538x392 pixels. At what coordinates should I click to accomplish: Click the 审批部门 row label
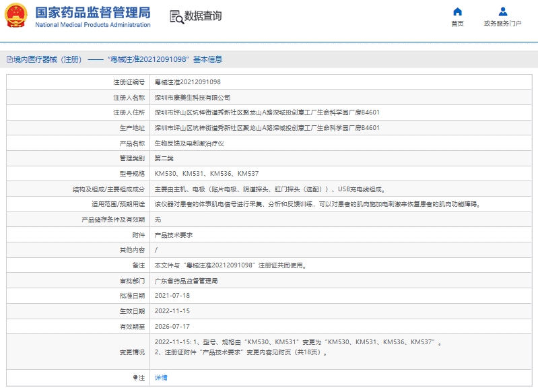[132, 281]
